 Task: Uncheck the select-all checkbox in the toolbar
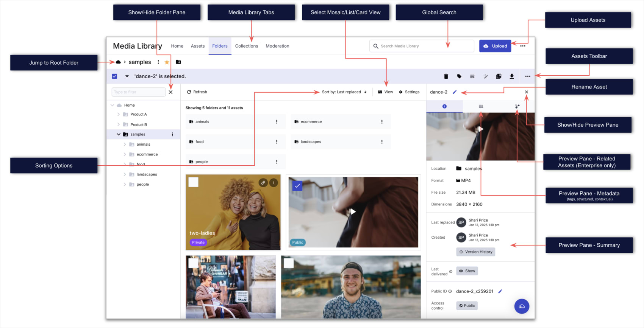click(x=114, y=76)
